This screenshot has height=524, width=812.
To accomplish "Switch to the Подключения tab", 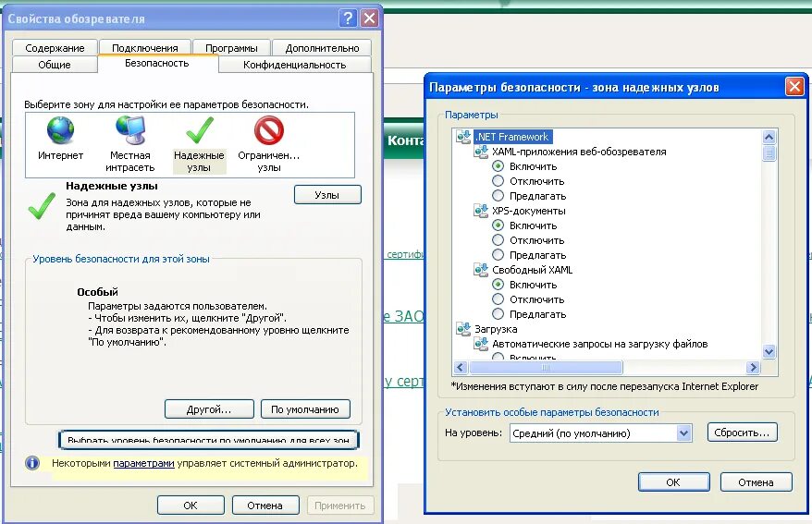I will coord(145,48).
